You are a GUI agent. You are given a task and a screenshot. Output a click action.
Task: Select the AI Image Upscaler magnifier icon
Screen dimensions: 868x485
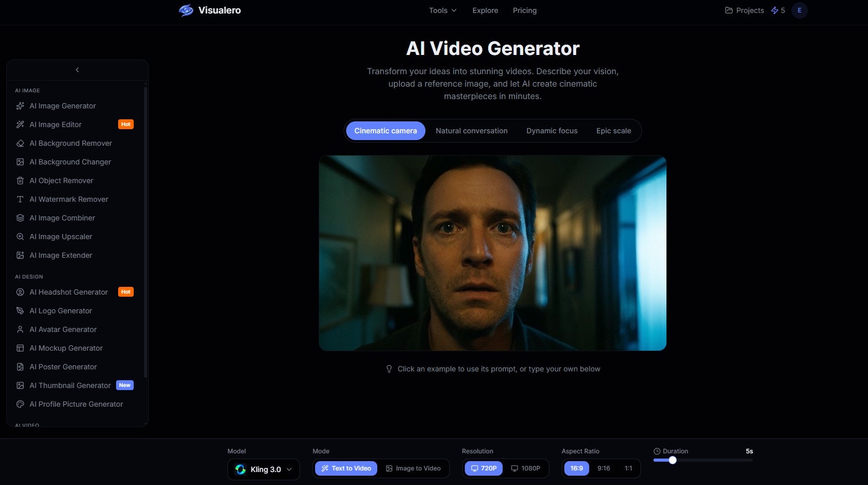point(20,237)
